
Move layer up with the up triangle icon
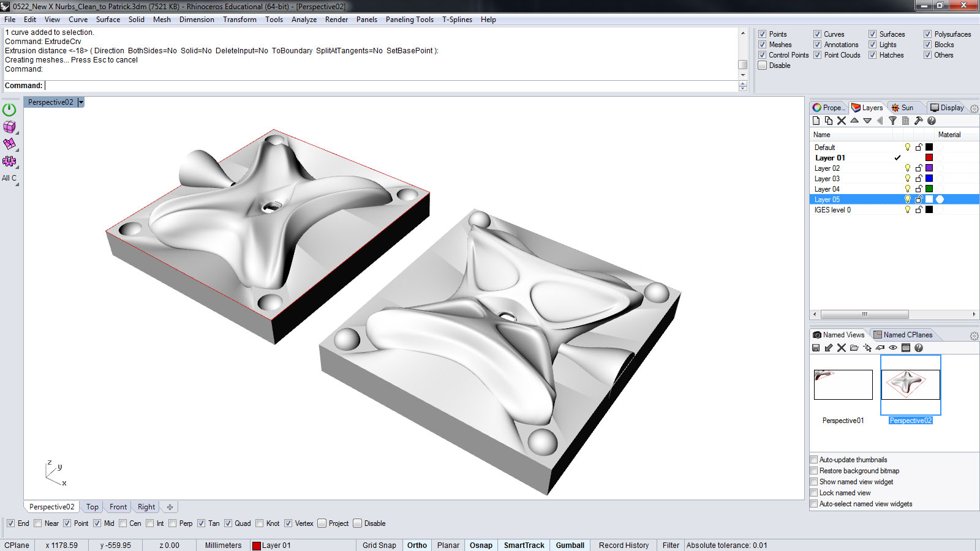tap(854, 121)
